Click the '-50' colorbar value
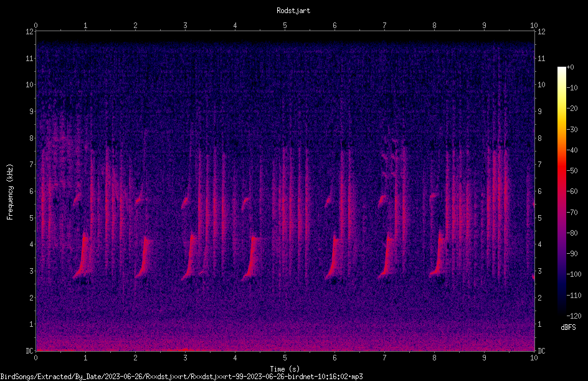Image resolution: width=588 pixels, height=381 pixels. (x=572, y=170)
